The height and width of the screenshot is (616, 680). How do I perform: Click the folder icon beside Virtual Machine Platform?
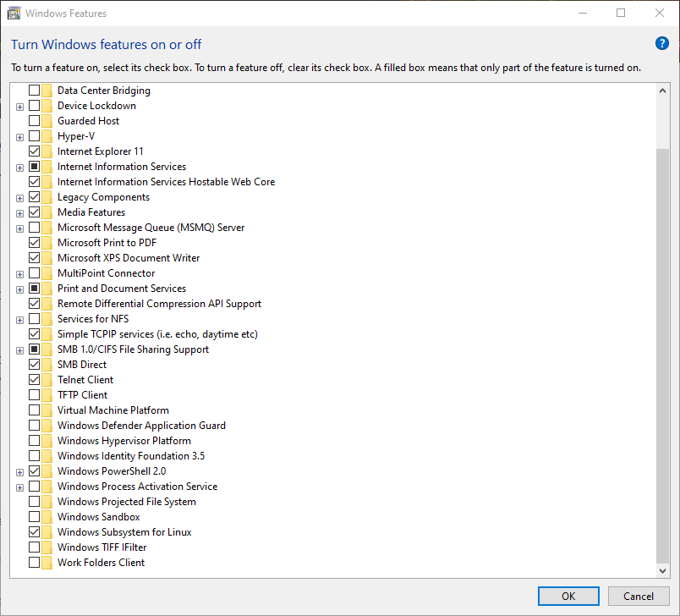pyautogui.click(x=47, y=410)
